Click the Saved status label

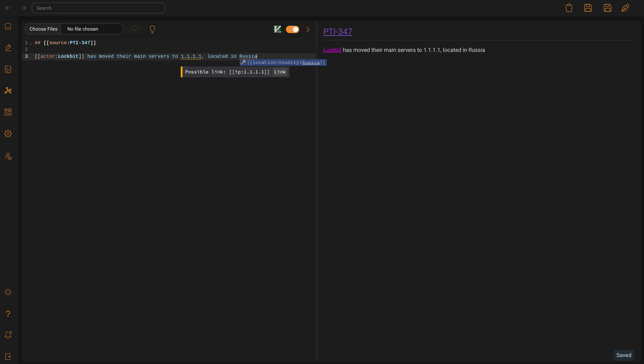tap(624, 355)
